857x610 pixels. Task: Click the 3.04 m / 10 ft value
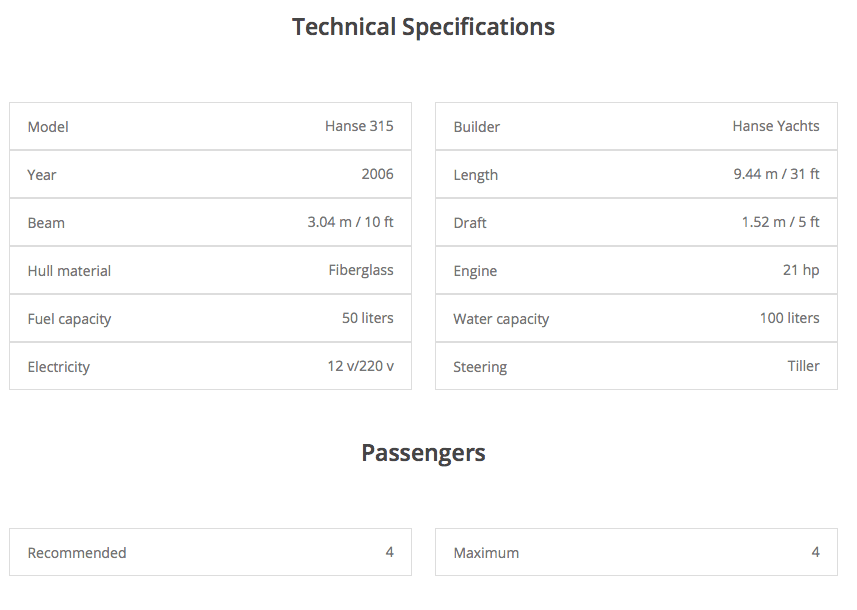[x=350, y=222]
